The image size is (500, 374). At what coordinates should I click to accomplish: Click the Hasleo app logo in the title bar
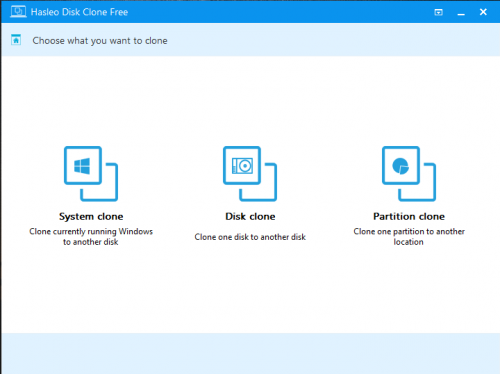[18, 12]
